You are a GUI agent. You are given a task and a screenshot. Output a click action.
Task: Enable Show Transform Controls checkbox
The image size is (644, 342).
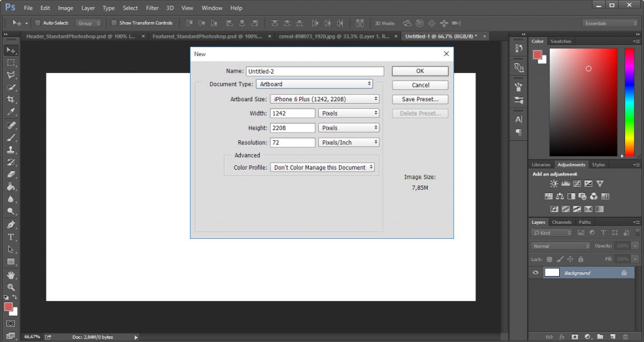coord(114,23)
